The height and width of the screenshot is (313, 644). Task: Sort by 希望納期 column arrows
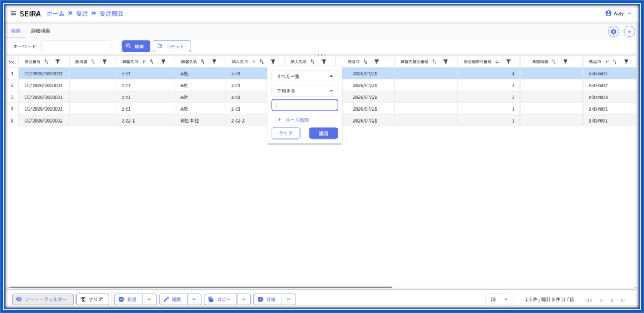pos(554,62)
